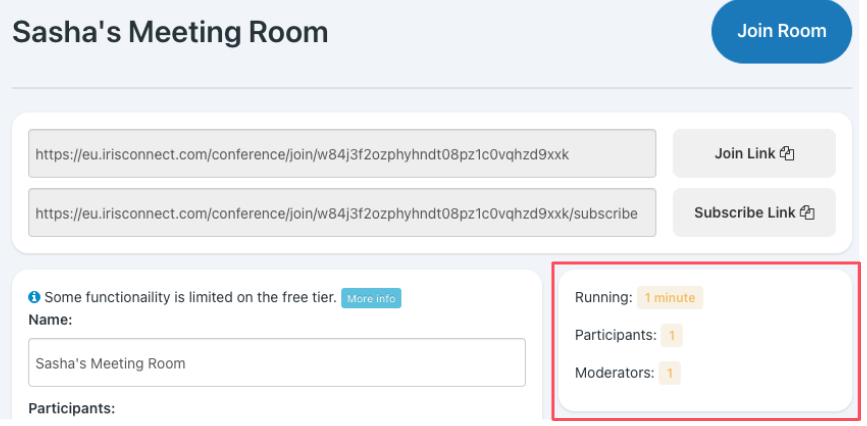Image resolution: width=867 pixels, height=426 pixels.
Task: Click the Moderators count badge
Action: pos(669,373)
